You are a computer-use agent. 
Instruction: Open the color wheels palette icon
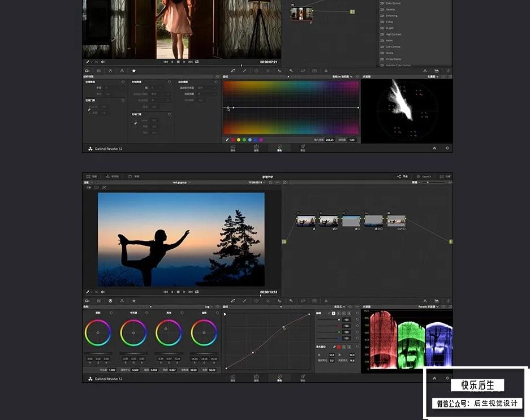pyautogui.click(x=110, y=301)
